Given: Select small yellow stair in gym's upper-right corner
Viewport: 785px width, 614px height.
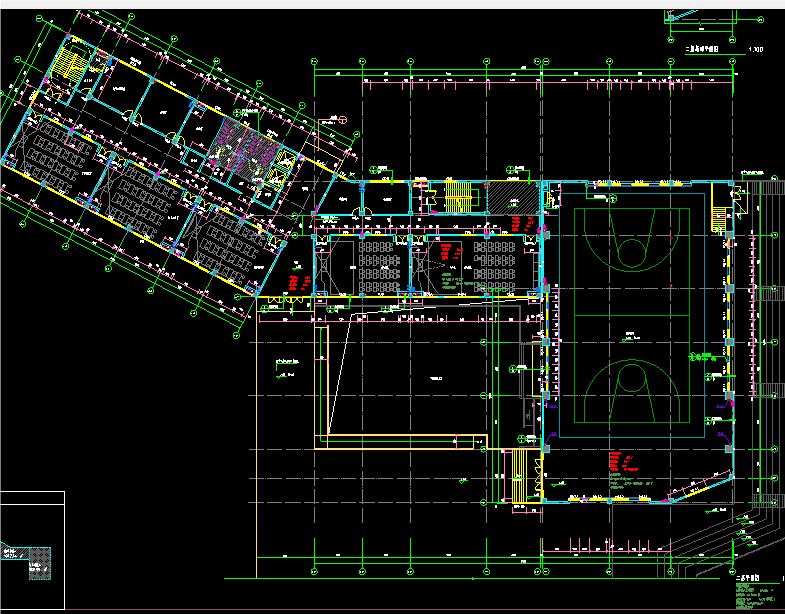Looking at the screenshot, I should point(718,219).
